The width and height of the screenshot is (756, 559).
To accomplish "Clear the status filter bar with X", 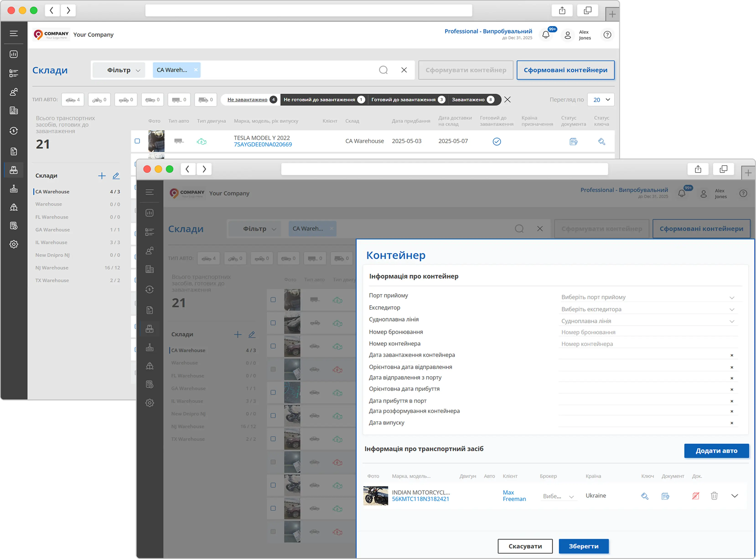I will coord(507,99).
